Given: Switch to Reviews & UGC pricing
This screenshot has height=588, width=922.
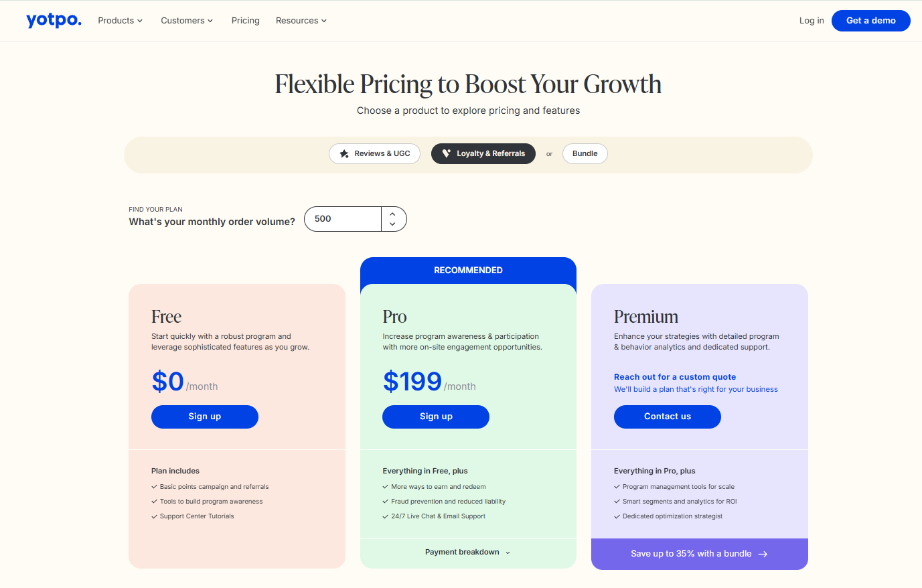Looking at the screenshot, I should click(x=374, y=153).
